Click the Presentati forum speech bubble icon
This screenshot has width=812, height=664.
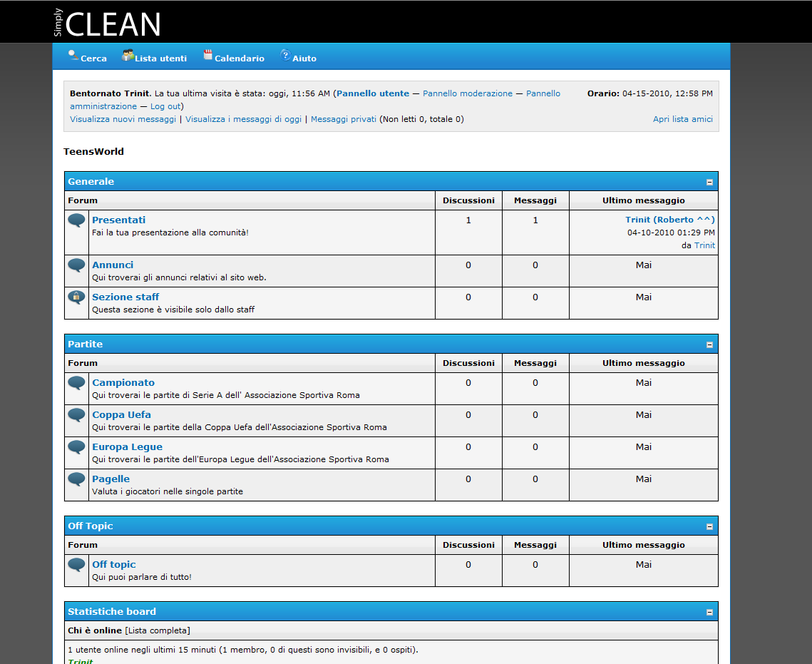click(x=76, y=220)
